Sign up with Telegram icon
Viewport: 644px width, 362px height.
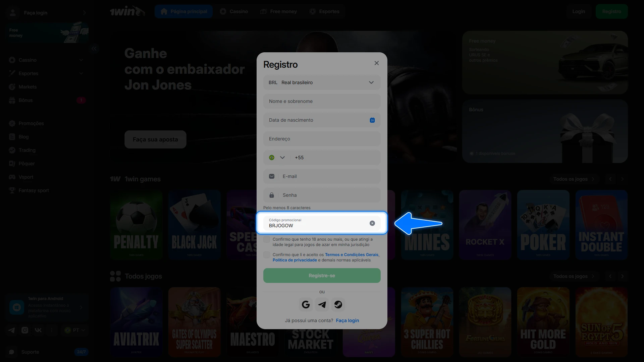322,305
